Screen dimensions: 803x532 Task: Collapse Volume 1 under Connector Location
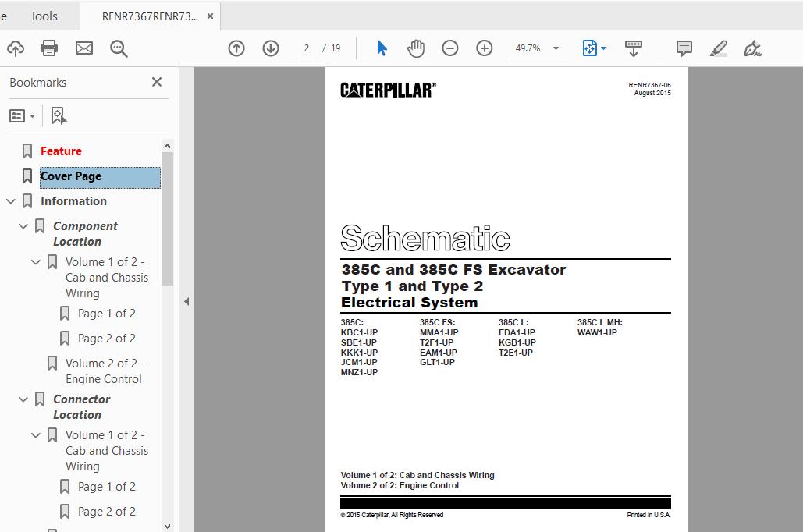click(35, 435)
